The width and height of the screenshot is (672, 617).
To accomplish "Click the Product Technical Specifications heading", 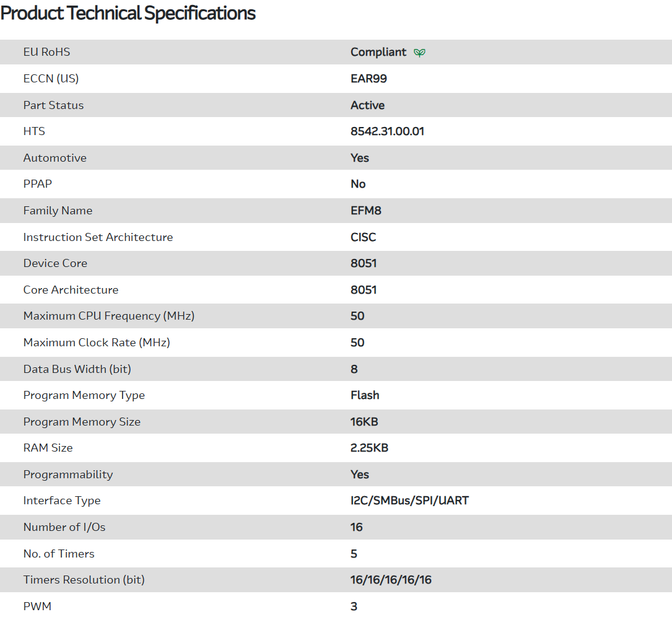I will click(x=128, y=13).
